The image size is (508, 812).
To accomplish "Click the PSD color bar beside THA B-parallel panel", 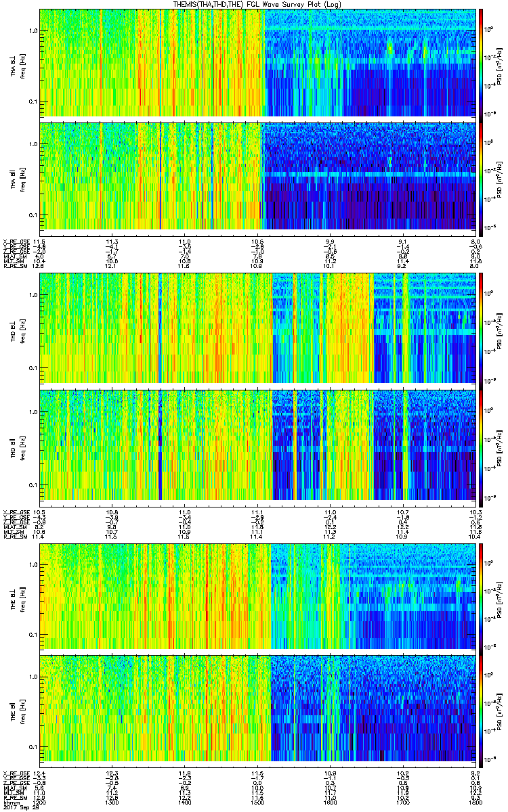I will click(481, 176).
